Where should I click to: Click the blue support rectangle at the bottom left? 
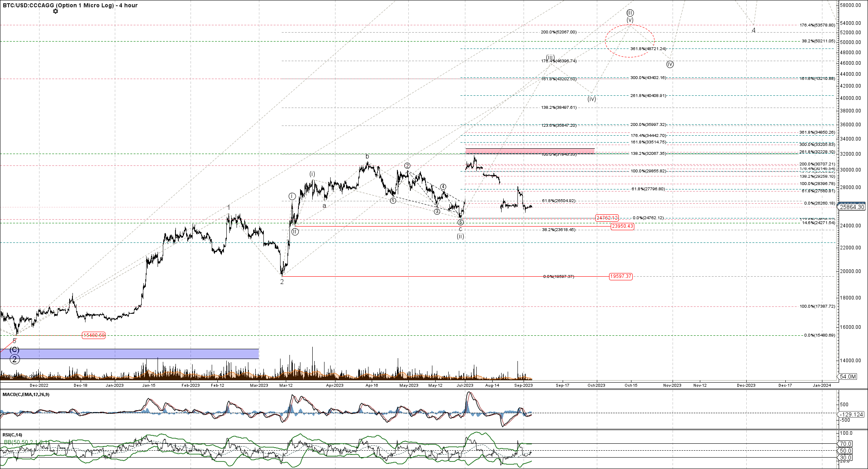click(x=129, y=354)
